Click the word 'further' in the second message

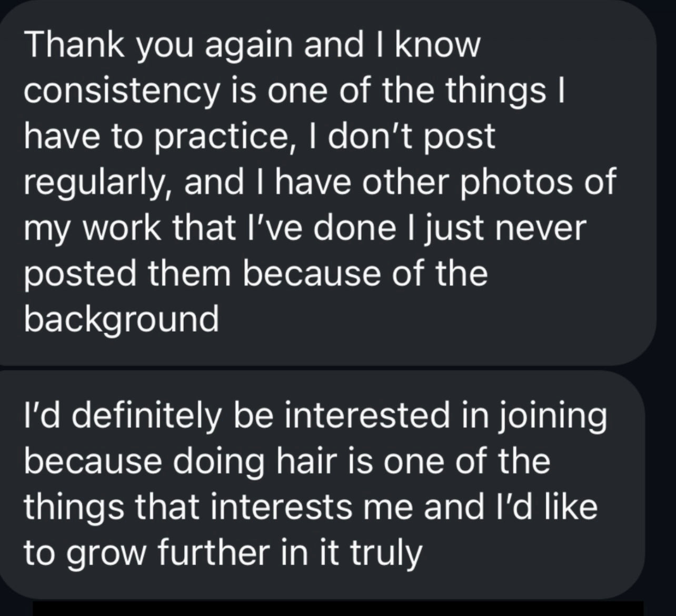(200, 552)
